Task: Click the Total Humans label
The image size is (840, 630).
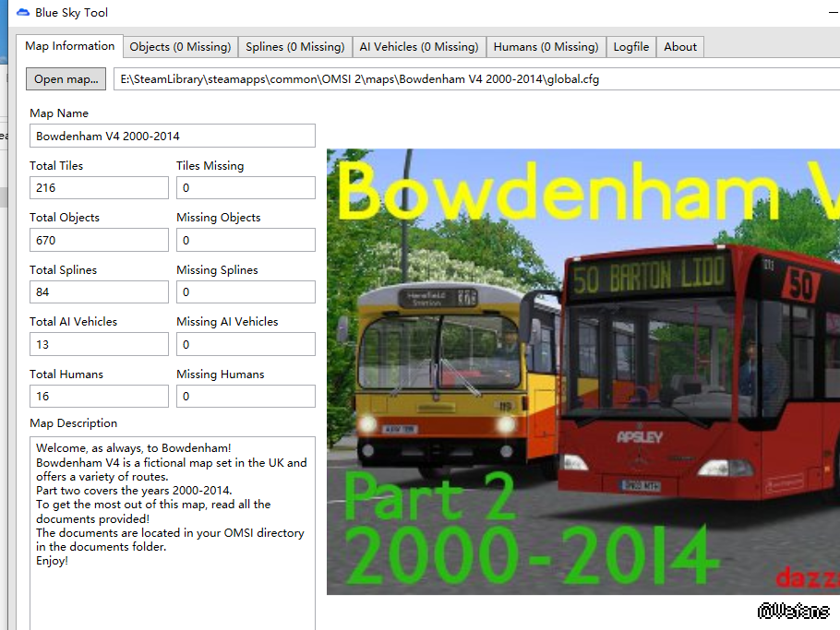Action: tap(66, 374)
